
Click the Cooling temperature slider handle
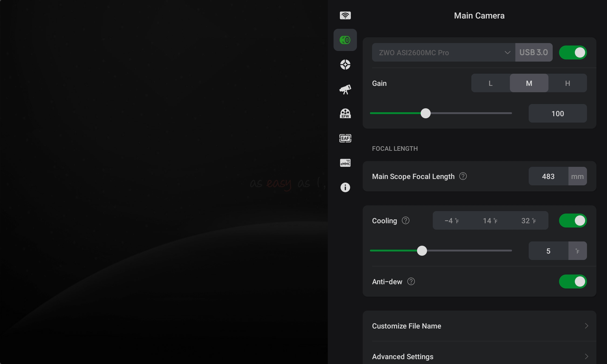[x=422, y=251]
